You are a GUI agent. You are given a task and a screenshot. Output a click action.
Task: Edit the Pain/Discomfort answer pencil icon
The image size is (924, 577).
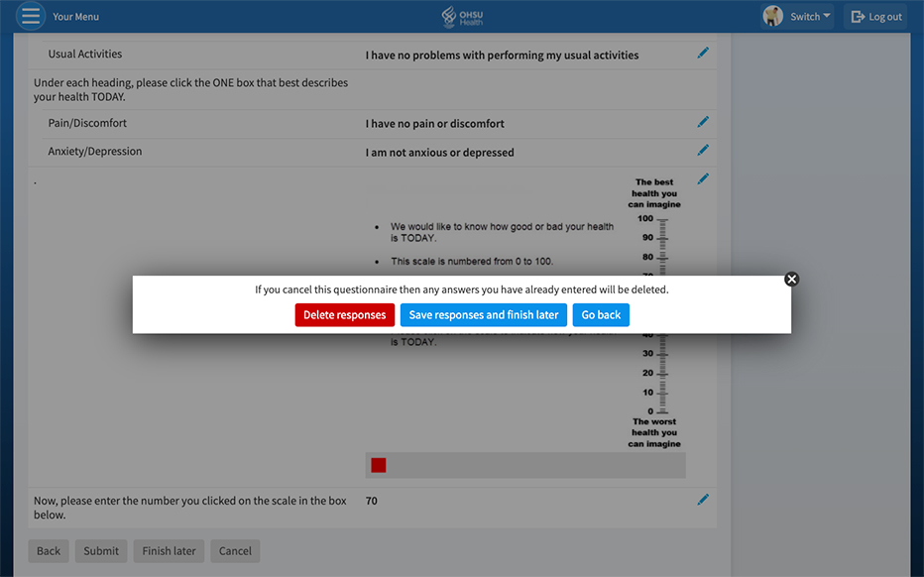tap(703, 122)
